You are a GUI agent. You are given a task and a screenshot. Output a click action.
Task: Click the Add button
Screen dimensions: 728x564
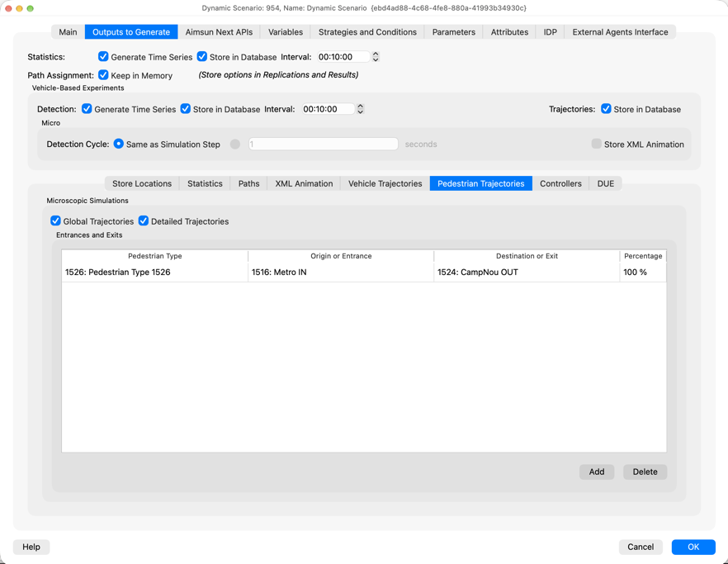[597, 472]
